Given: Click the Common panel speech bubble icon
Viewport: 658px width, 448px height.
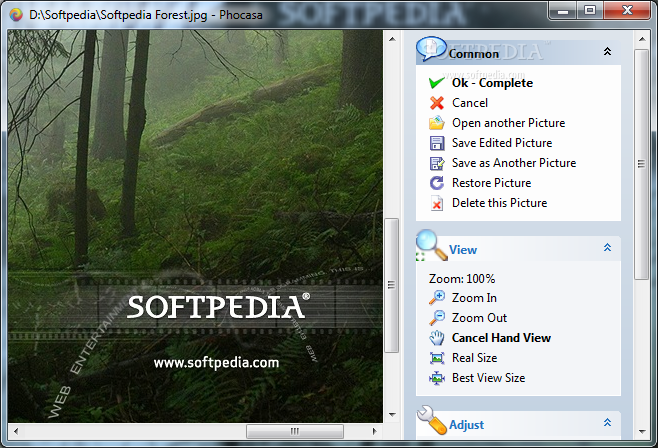Looking at the screenshot, I should click(x=431, y=49).
